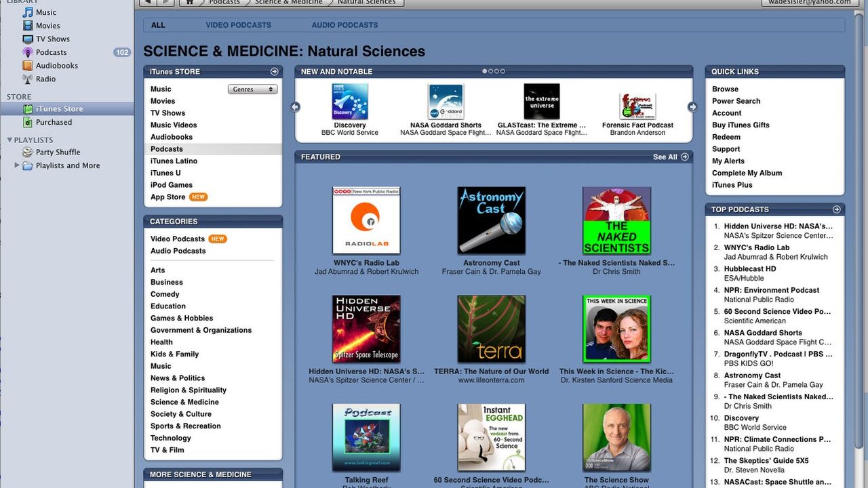Viewport: 868px width, 488px height.
Task: Open Buy iTunes Gifts link
Action: click(x=741, y=125)
